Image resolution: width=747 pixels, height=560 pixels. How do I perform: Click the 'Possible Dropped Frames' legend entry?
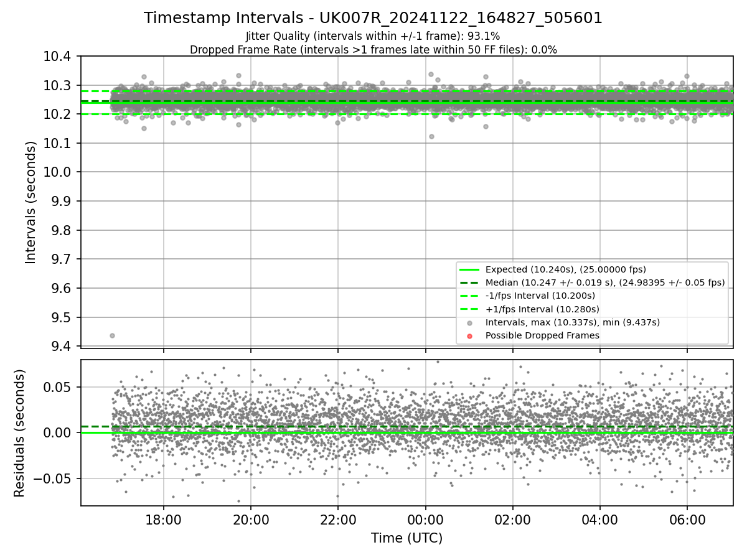[542, 335]
